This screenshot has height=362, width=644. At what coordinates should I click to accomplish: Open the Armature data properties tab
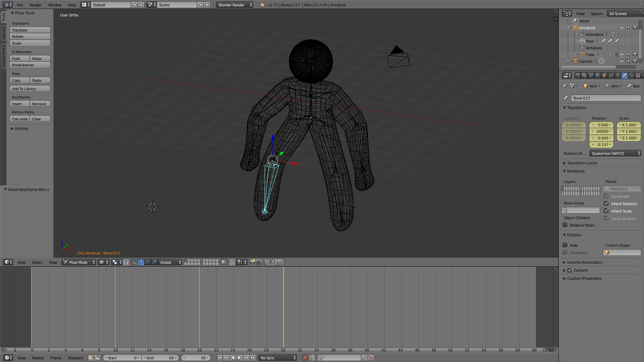click(618, 75)
